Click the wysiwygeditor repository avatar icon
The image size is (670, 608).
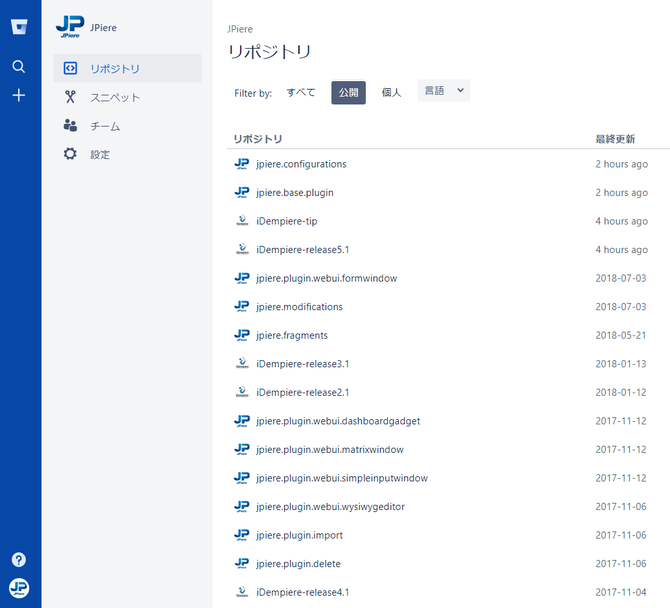pos(242,507)
